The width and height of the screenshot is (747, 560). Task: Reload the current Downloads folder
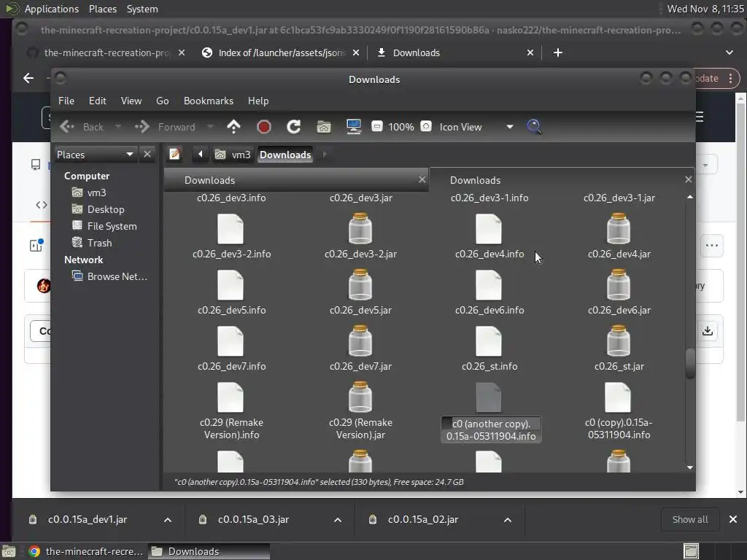click(293, 127)
